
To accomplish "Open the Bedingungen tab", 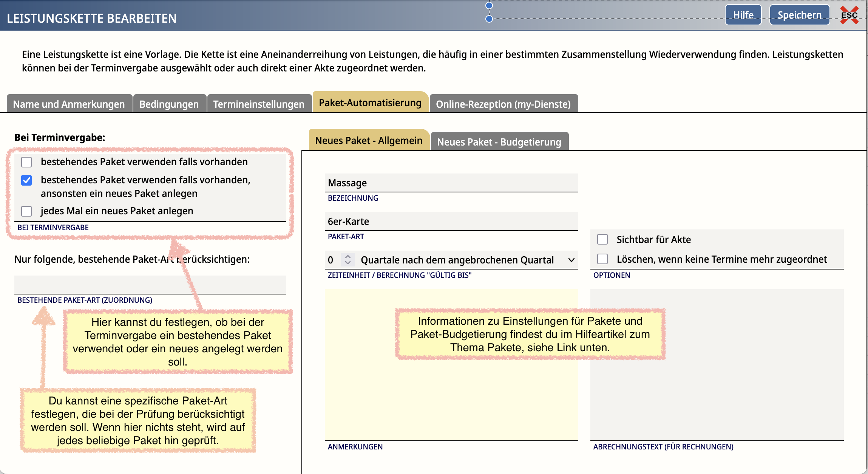I will click(x=169, y=104).
